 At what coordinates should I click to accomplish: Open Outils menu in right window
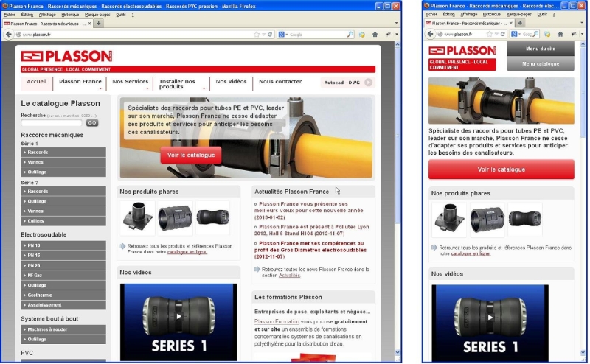(x=542, y=14)
